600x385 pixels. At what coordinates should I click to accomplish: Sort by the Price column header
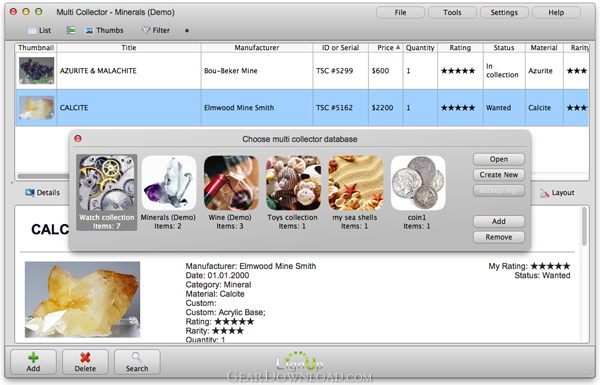click(385, 47)
